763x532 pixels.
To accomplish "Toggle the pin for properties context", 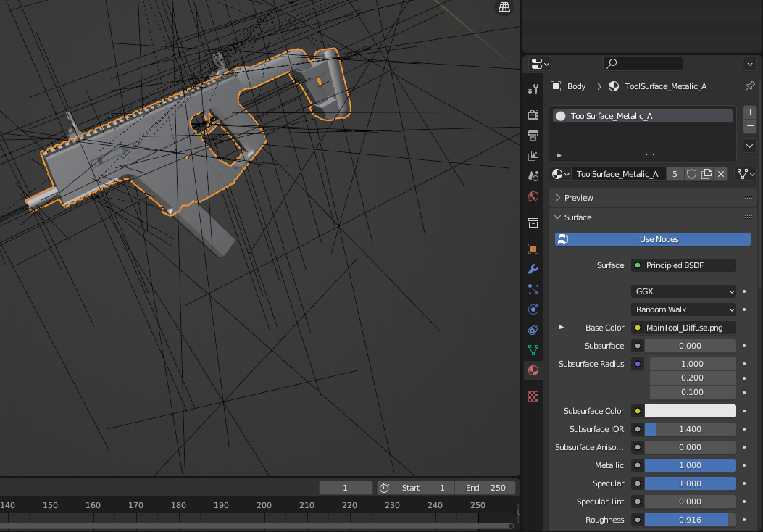I will click(749, 86).
